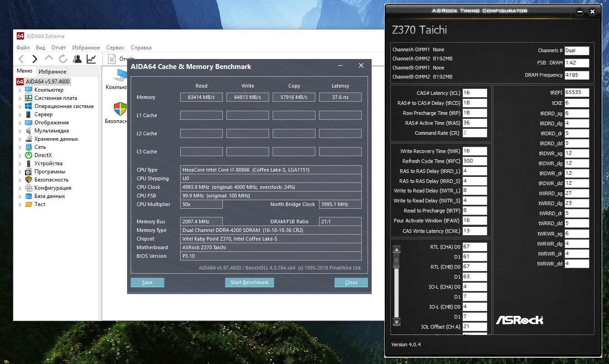
Task: Switch to the Избранное sidebar tab
Action: tap(52, 72)
